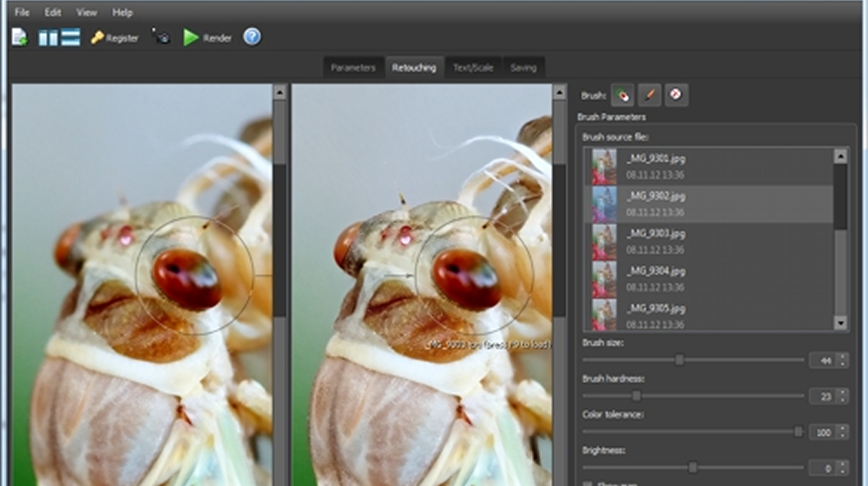Click the Brush hardness slider handle

636,396
